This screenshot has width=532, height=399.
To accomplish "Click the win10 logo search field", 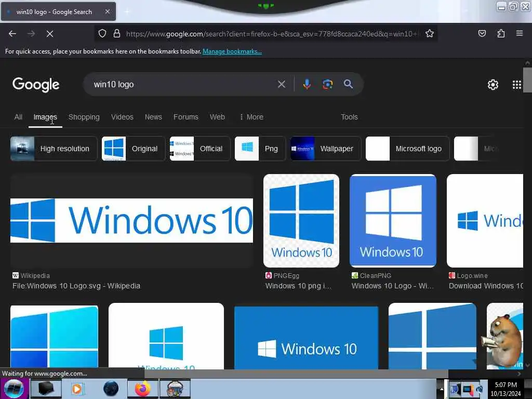I will (x=183, y=84).
